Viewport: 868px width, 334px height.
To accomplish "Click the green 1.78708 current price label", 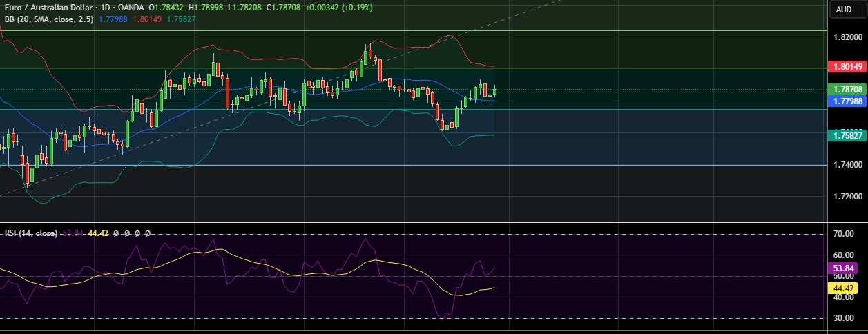I will [x=847, y=90].
